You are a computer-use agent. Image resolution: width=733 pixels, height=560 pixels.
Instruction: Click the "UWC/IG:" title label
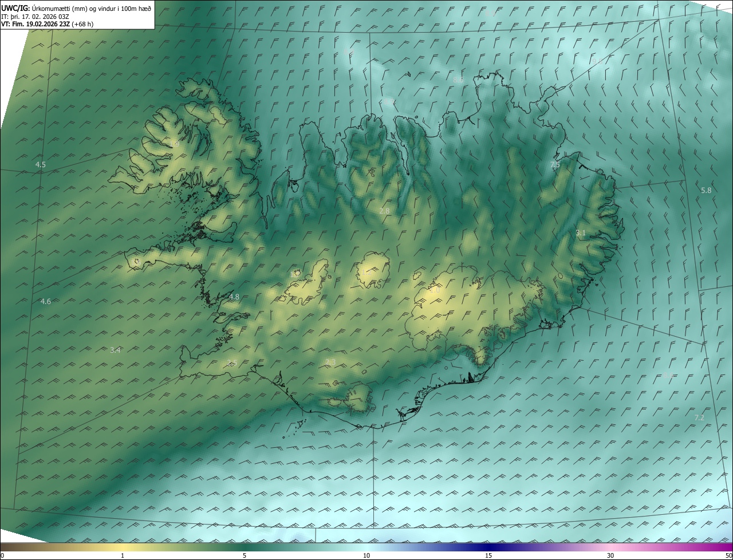[x=15, y=9]
